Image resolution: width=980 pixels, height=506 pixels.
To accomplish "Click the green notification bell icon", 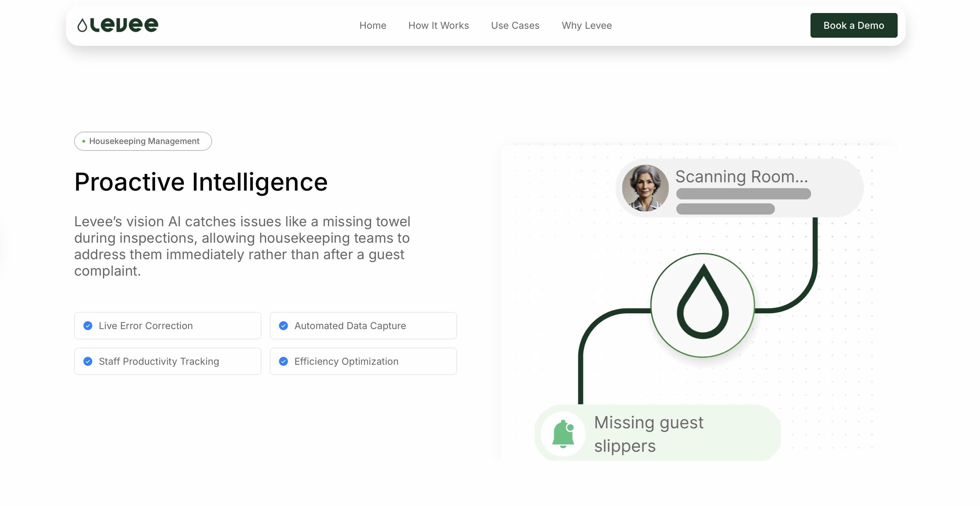I will [563, 434].
